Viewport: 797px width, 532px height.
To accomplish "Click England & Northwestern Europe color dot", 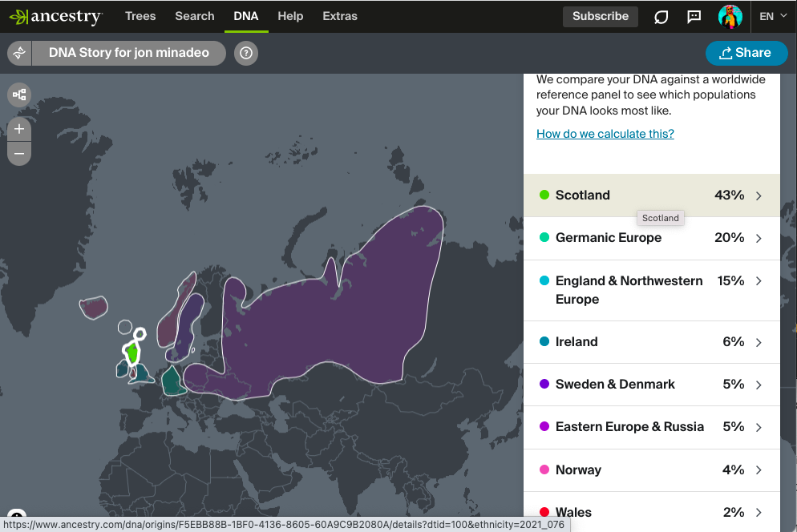I will coord(544,280).
